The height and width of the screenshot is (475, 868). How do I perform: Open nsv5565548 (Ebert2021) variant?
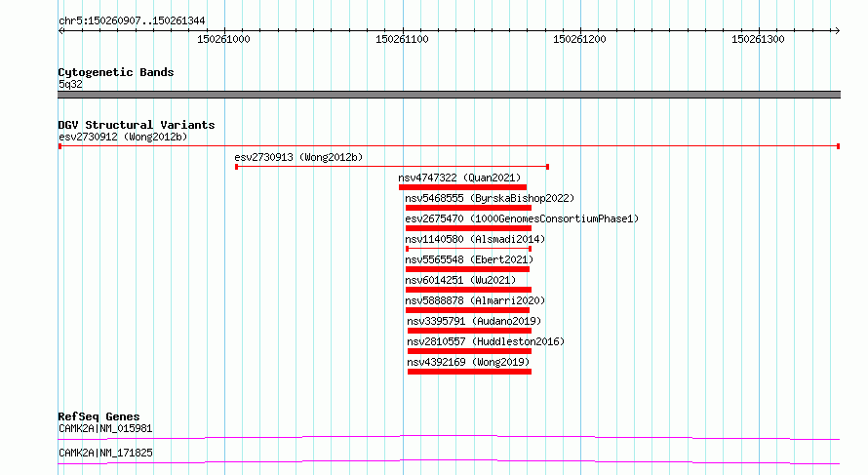(469, 259)
